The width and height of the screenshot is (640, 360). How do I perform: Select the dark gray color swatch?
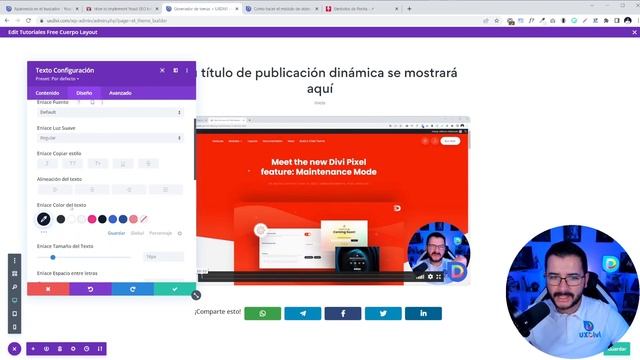pos(61,220)
